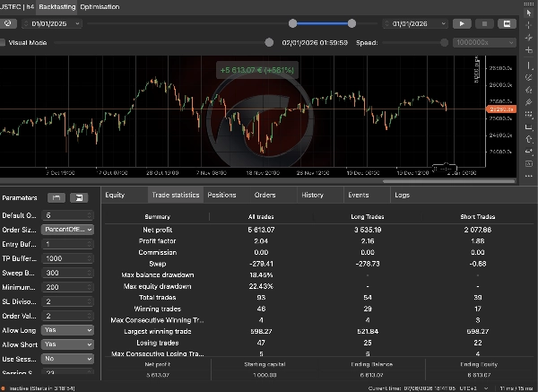Open the Logs tab
Viewport: 538px width, 392px height.
[402, 195]
